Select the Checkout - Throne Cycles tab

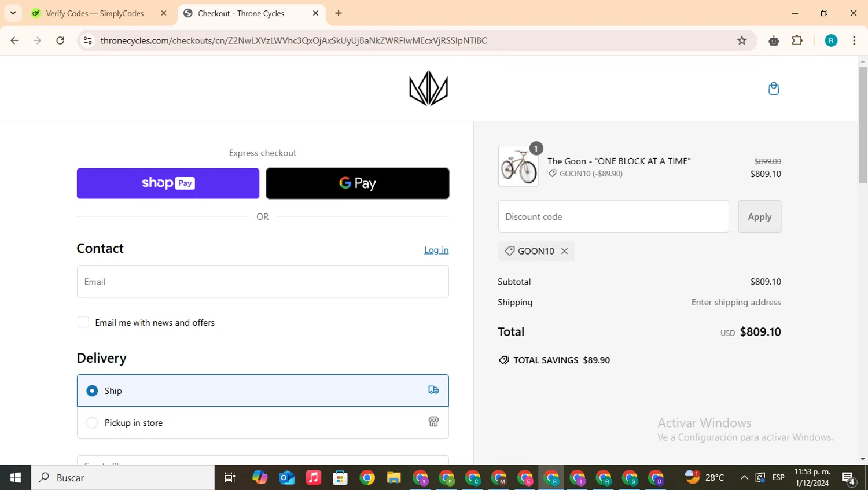241,13
